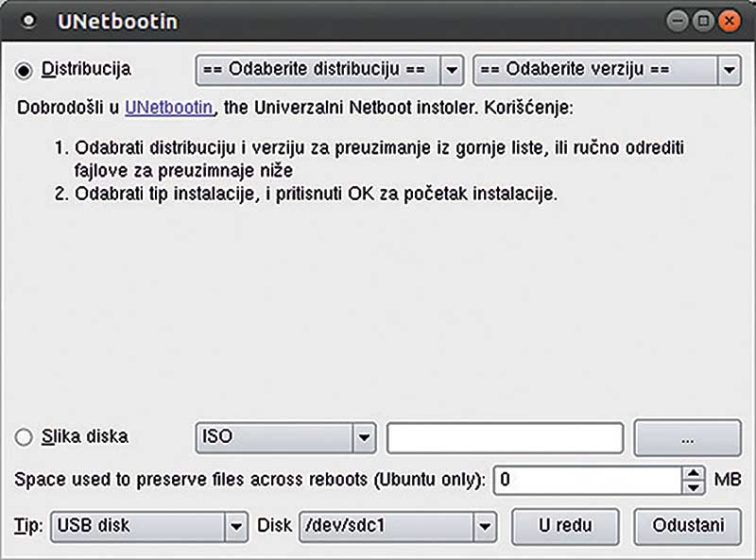Click the window menu icon in title bar
The height and width of the screenshot is (560, 756).
(29, 21)
